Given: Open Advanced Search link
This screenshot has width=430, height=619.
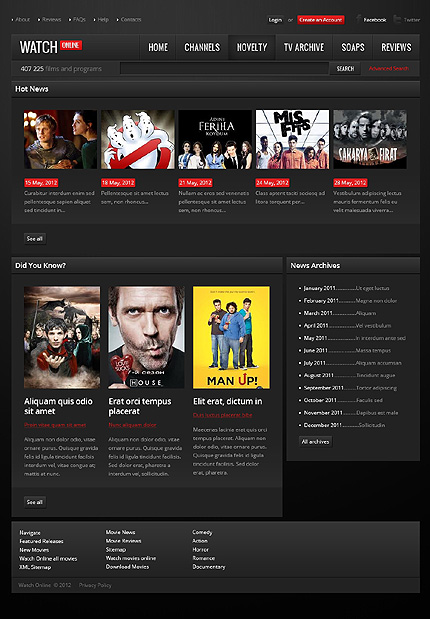Looking at the screenshot, I should [x=389, y=68].
